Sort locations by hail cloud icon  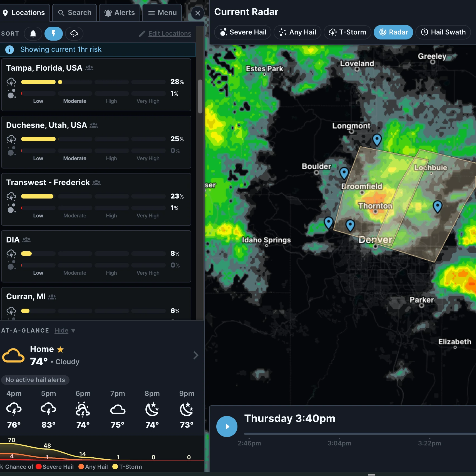[74, 34]
